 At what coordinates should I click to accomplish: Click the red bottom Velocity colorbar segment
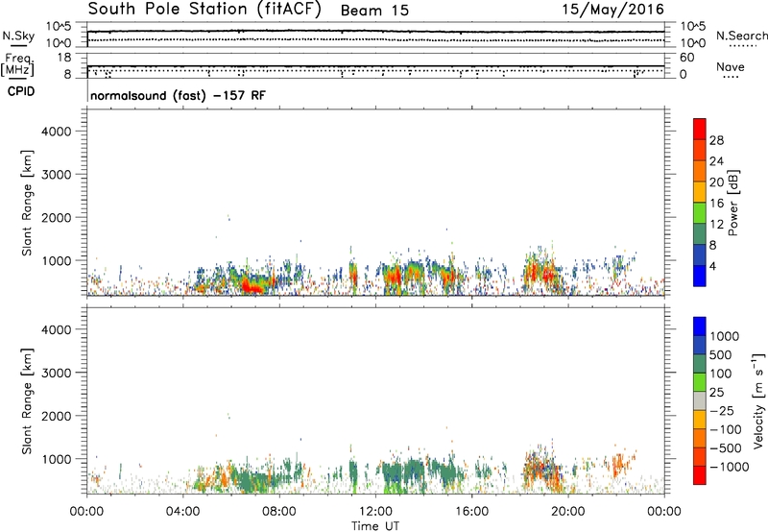pyautogui.click(x=700, y=475)
